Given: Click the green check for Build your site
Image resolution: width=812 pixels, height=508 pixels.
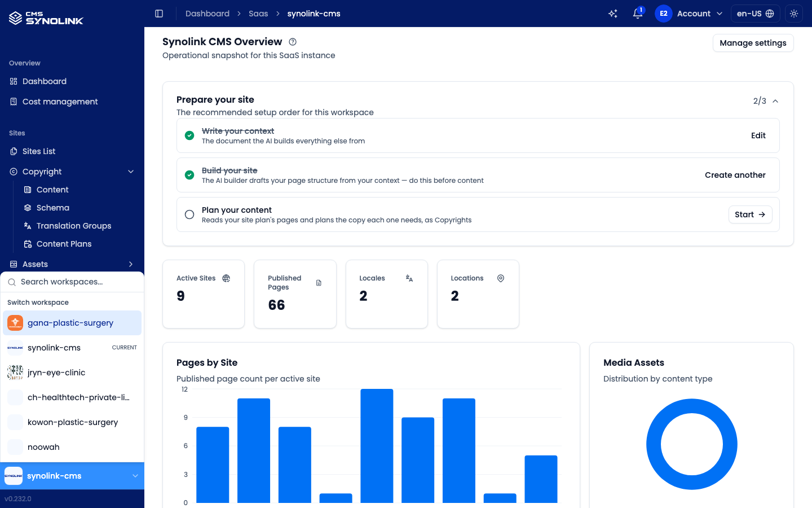Looking at the screenshot, I should tap(189, 175).
